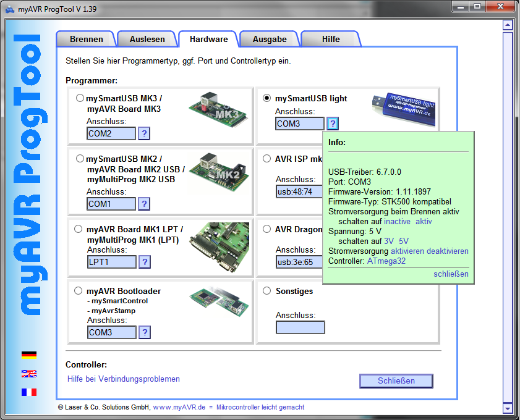This screenshot has width=520, height=420.
Task: Click Firmware-Typ: STK500 kompatibel text
Action: point(390,201)
